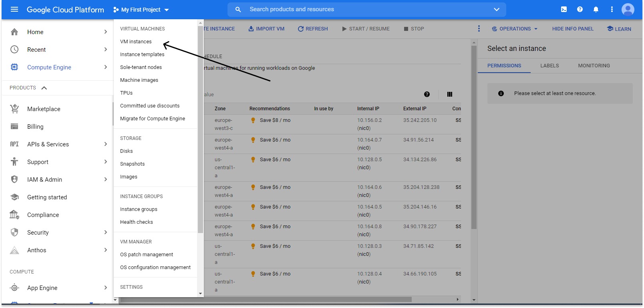Click the STOP button
The image size is (644, 308).
pos(414,29)
